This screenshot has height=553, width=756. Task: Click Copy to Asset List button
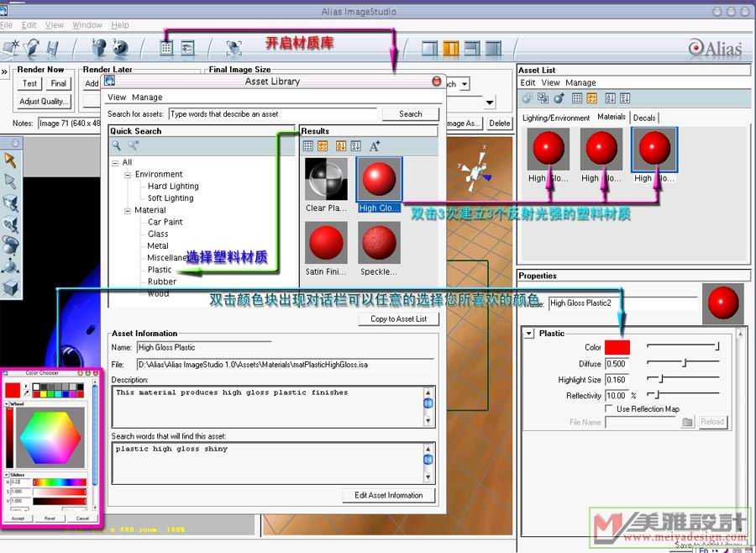(398, 319)
